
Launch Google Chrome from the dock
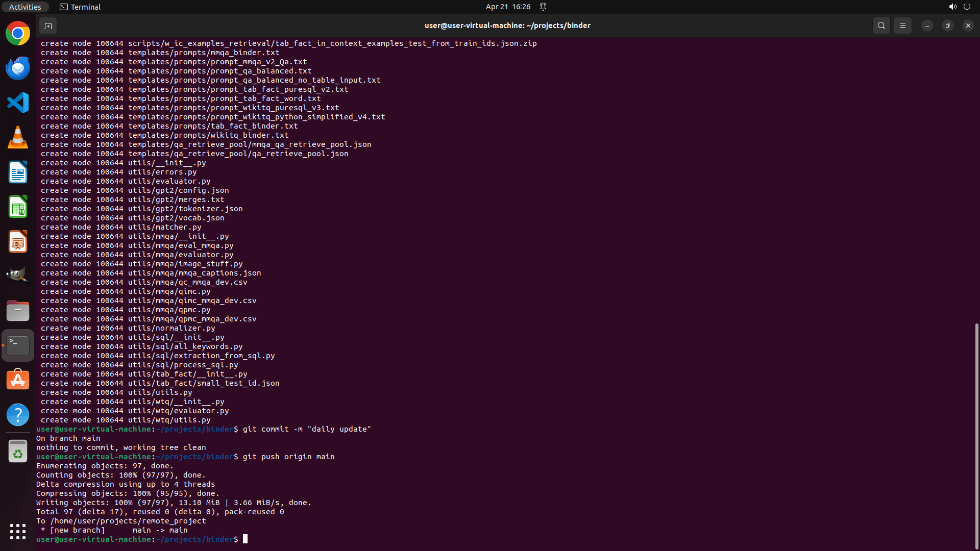(18, 34)
